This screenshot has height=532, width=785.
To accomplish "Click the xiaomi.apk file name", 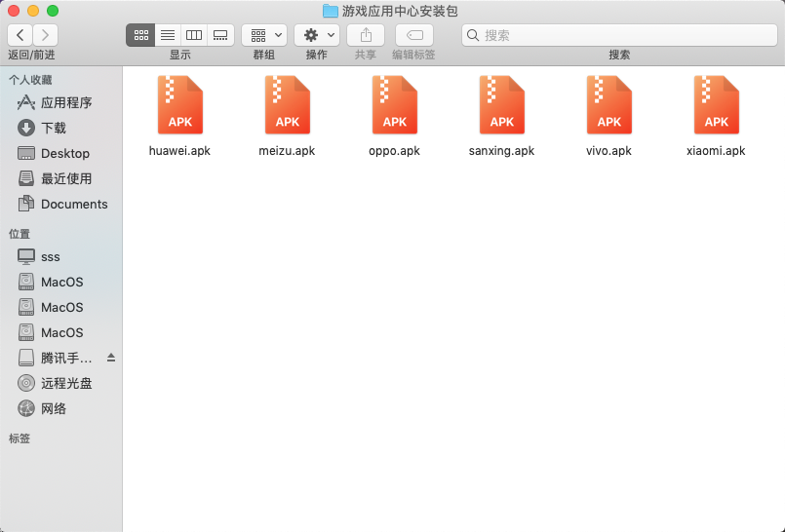I will [x=716, y=151].
